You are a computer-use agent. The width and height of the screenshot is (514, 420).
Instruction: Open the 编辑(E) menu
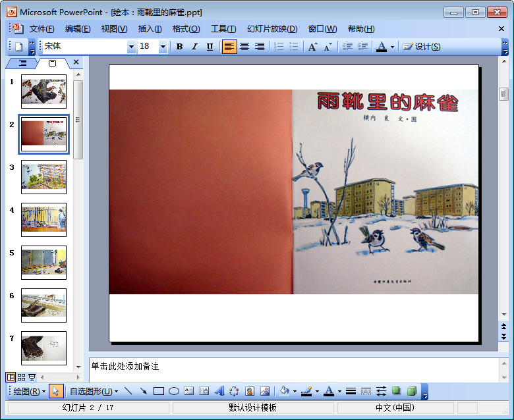point(78,29)
